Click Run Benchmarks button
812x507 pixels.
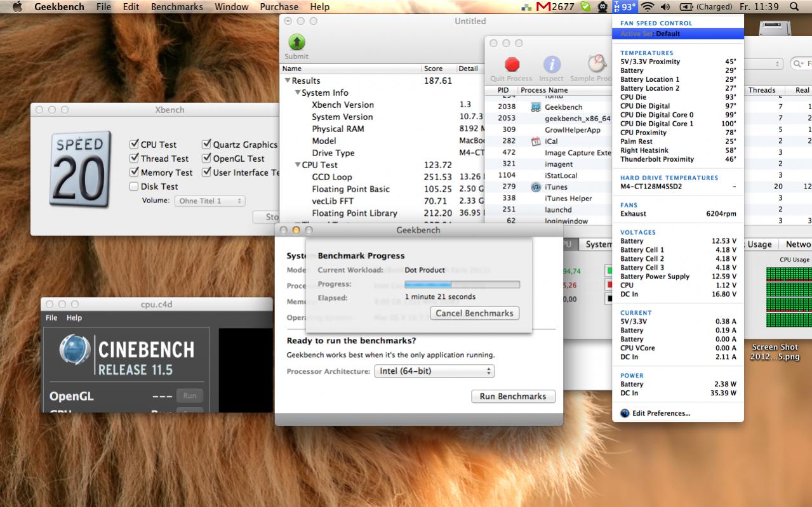pyautogui.click(x=513, y=396)
